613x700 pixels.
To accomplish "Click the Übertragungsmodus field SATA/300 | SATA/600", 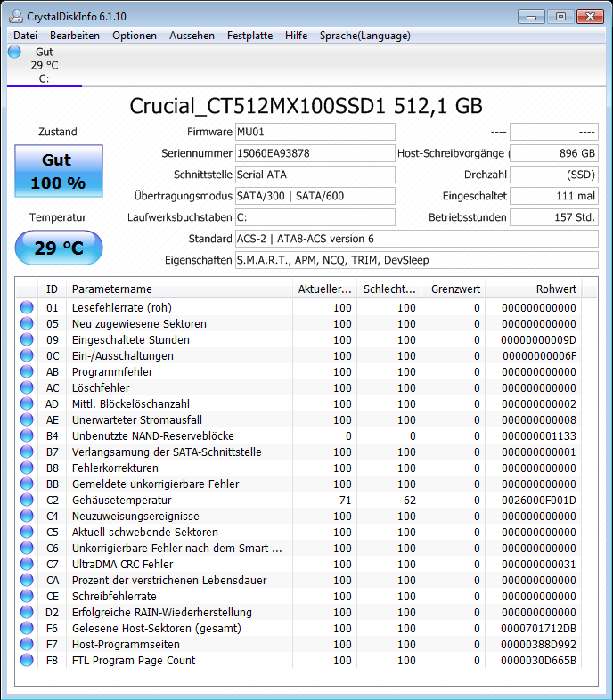I will [315, 196].
